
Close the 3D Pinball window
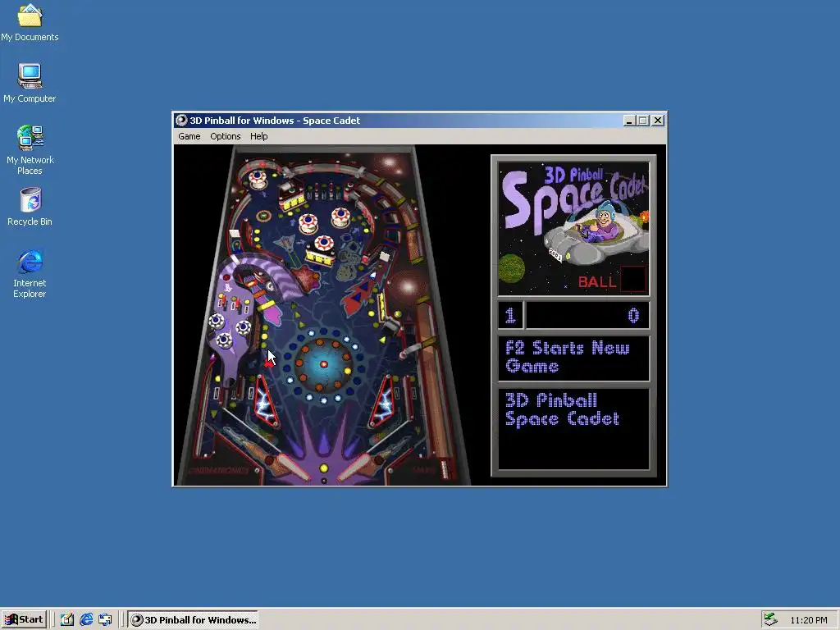tap(658, 121)
